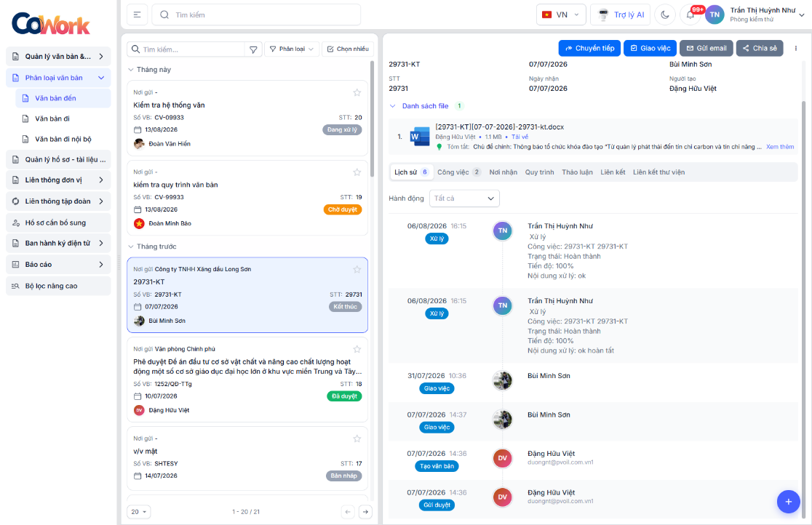This screenshot has height=525, width=812.
Task: Star the 'v/v mật' document card
Action: click(x=357, y=438)
